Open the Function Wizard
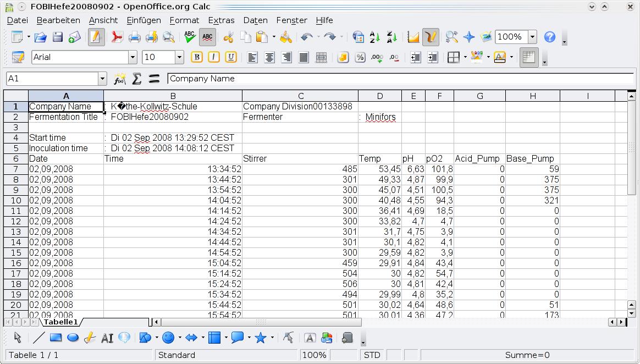640x364 pixels. coord(120,78)
